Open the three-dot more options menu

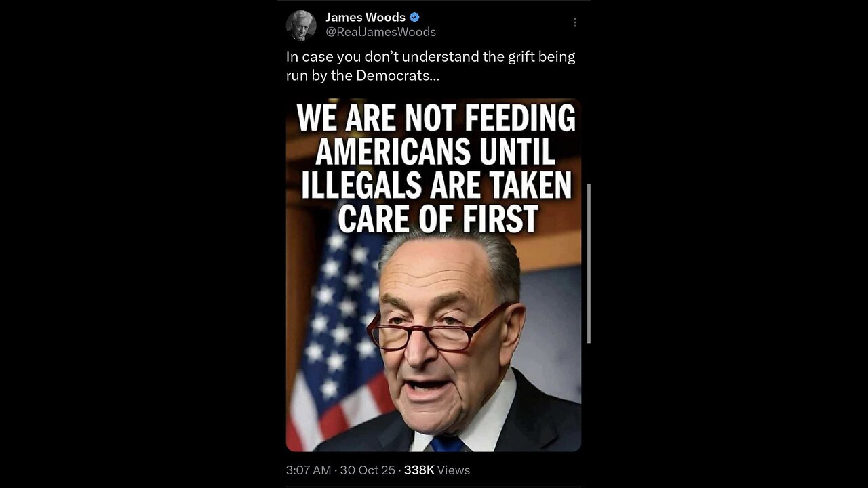(574, 22)
